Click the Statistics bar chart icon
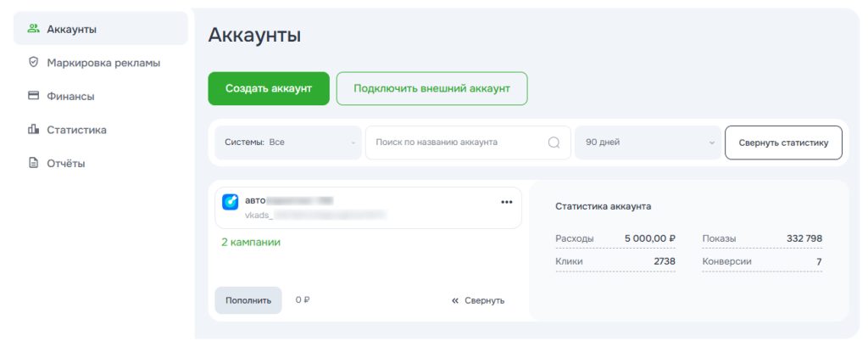Viewport: 868px width, 347px height. click(34, 130)
